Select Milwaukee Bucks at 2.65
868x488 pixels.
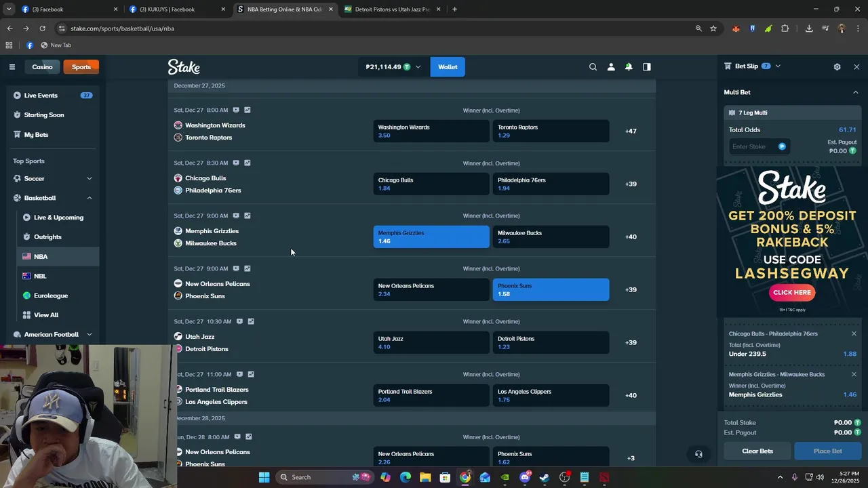pyautogui.click(x=551, y=237)
